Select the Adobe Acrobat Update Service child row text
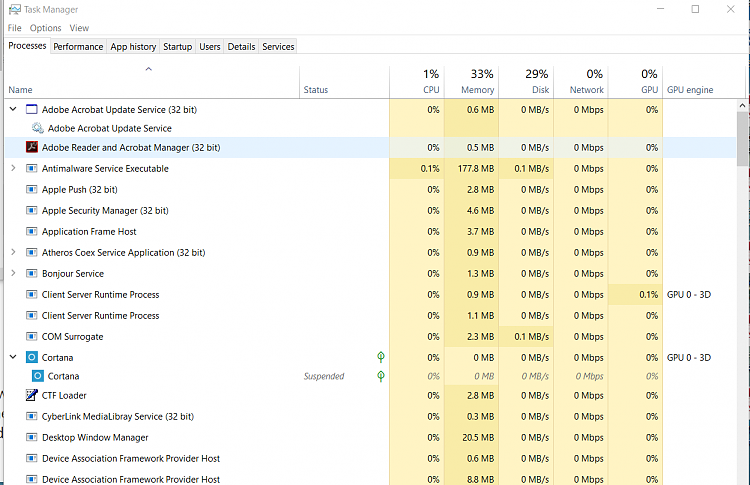 click(x=110, y=128)
